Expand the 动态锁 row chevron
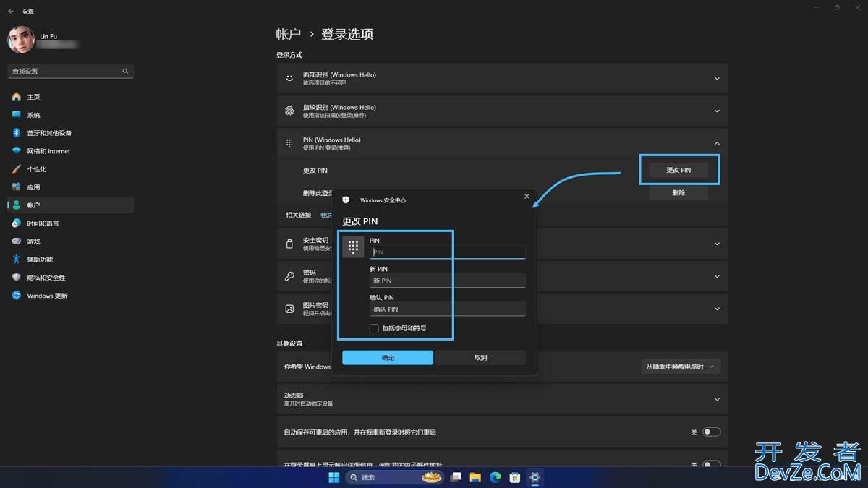Viewport: 868px width, 488px height. 717,399
